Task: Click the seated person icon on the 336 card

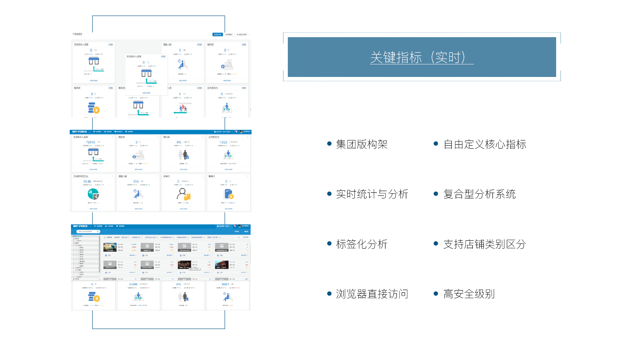Action: coord(138,194)
